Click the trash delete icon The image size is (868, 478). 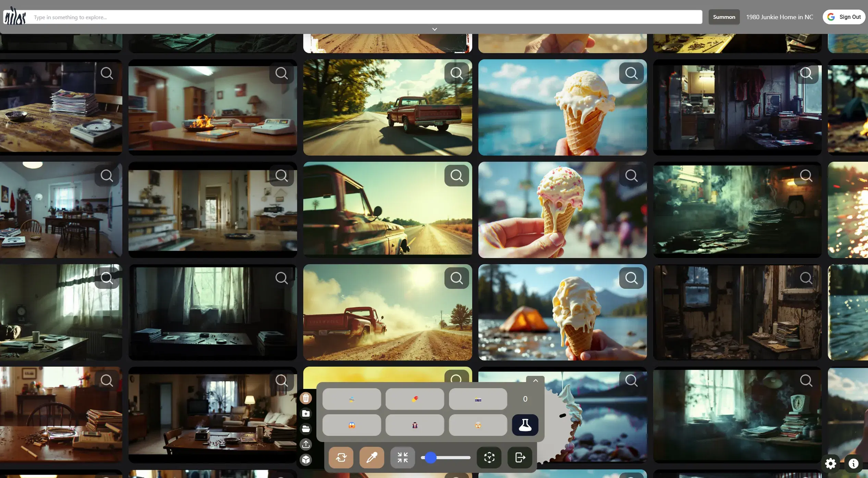(x=306, y=398)
